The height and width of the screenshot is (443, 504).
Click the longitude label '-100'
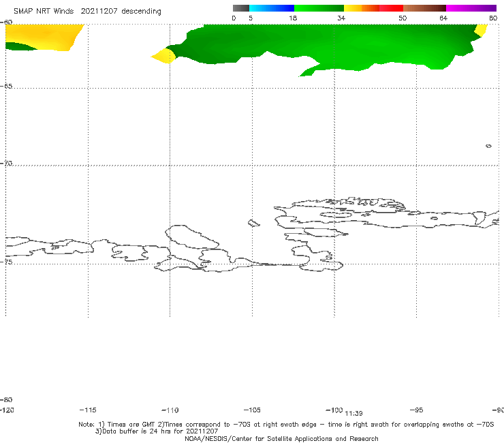click(x=334, y=410)
